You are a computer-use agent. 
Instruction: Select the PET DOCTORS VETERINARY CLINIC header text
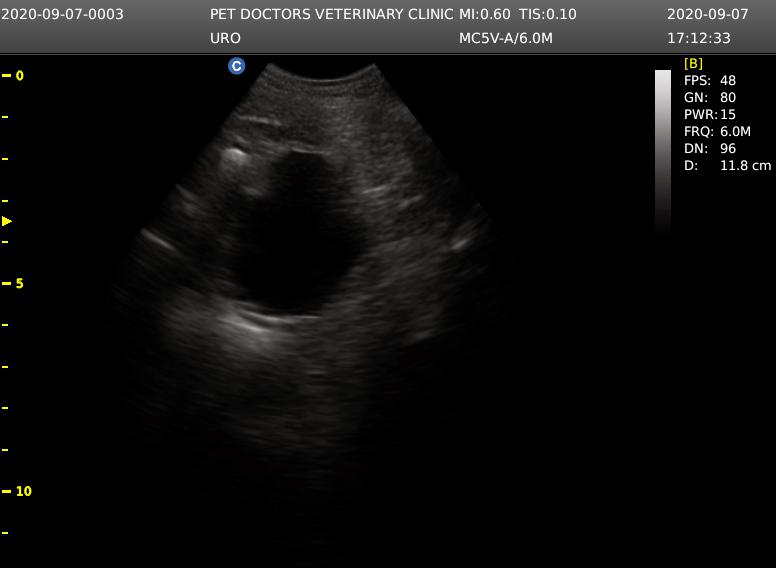[331, 14]
